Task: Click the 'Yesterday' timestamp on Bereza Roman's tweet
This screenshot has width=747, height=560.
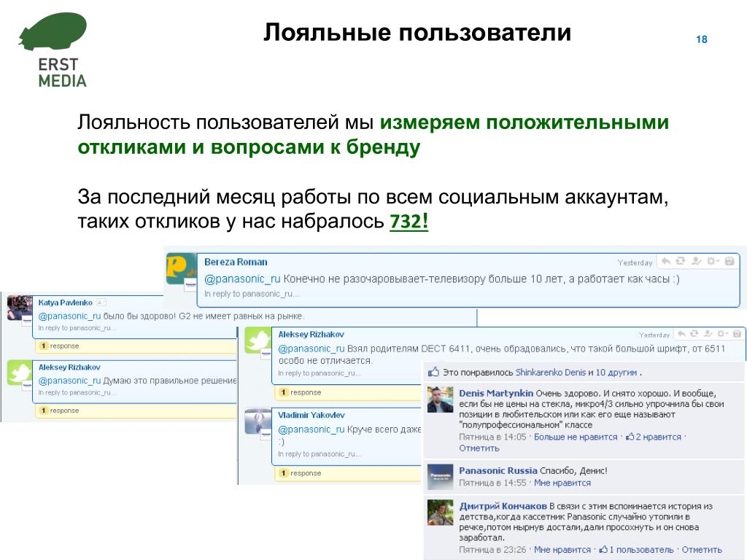Action: pos(635,262)
